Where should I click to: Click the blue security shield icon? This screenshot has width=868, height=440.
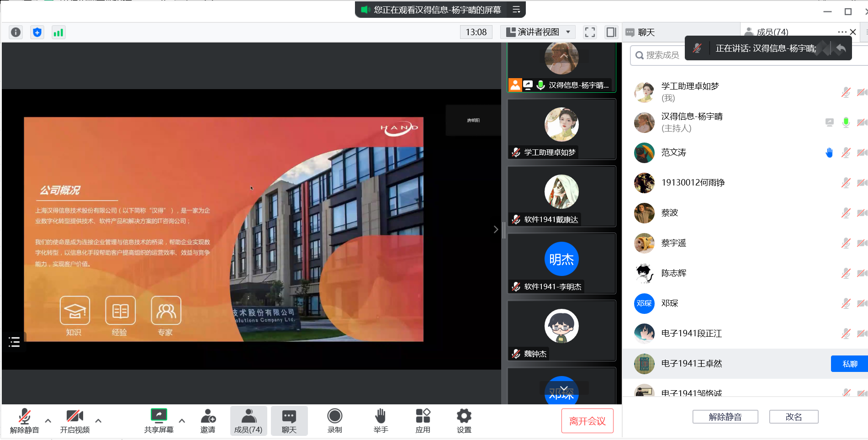pyautogui.click(x=37, y=32)
